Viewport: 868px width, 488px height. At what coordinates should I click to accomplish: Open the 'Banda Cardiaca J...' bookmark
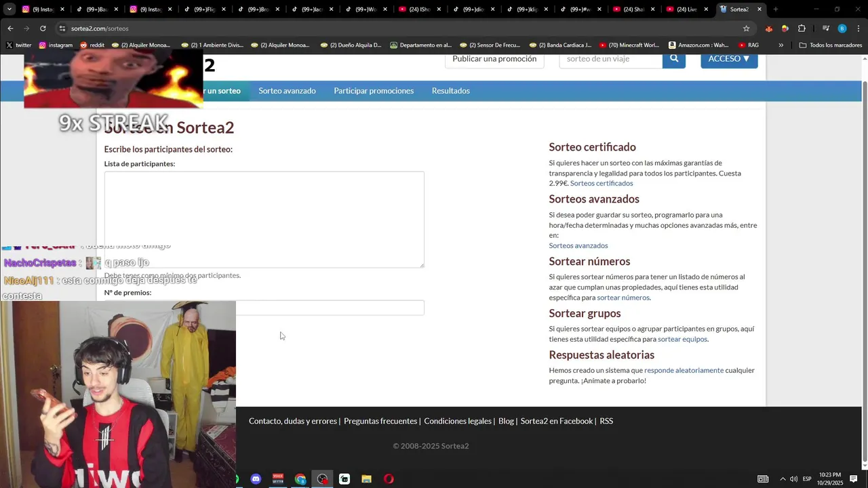tap(561, 45)
